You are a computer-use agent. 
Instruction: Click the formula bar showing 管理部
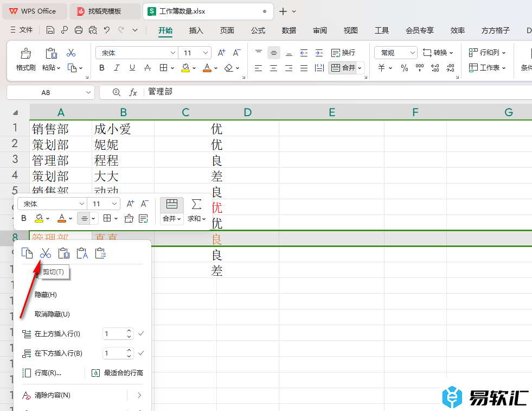316,92
